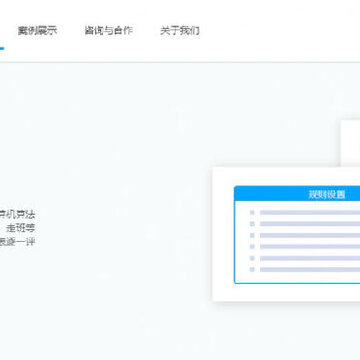Go to the 关于我们 page

point(180,31)
